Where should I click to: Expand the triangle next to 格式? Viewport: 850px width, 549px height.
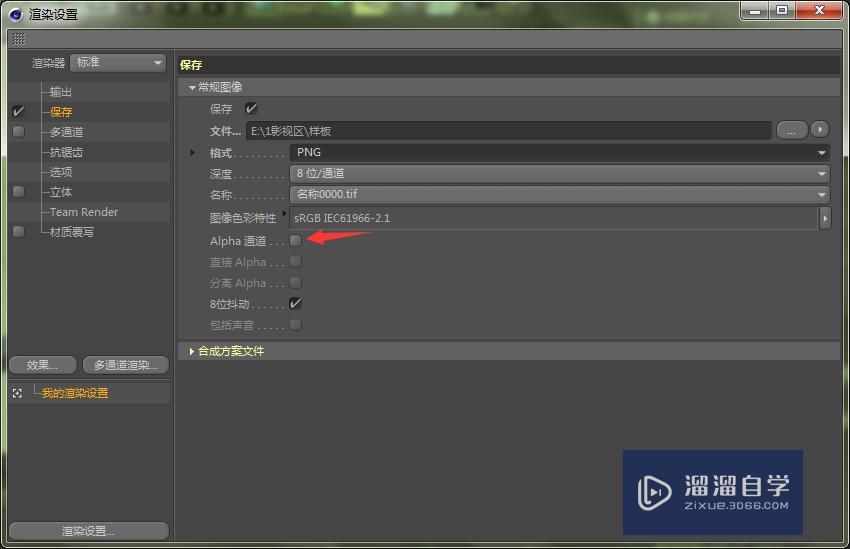pos(192,153)
